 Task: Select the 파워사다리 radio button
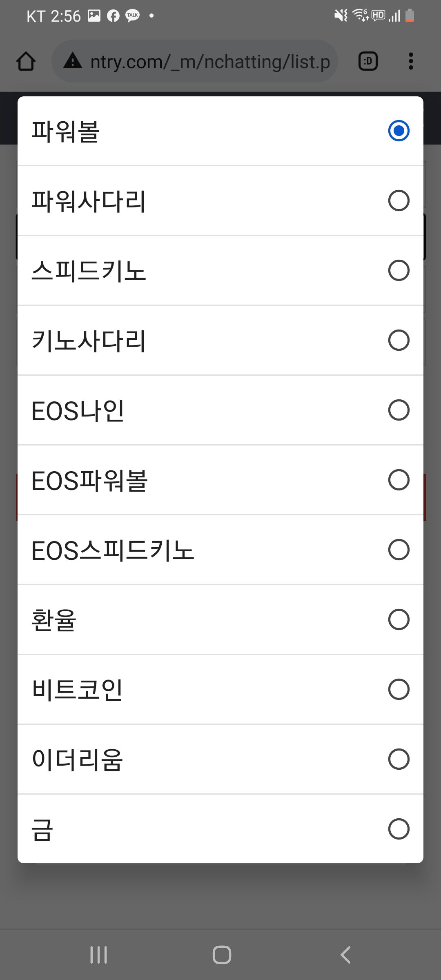(399, 200)
